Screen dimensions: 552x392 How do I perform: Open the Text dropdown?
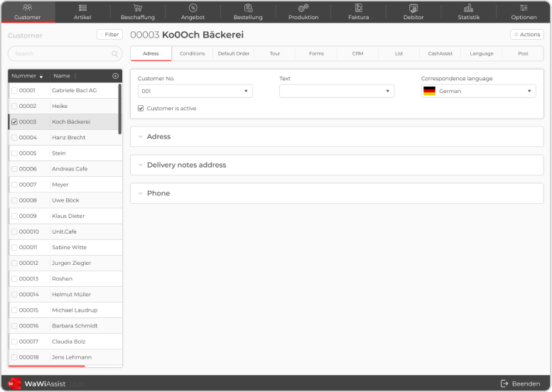tap(337, 91)
